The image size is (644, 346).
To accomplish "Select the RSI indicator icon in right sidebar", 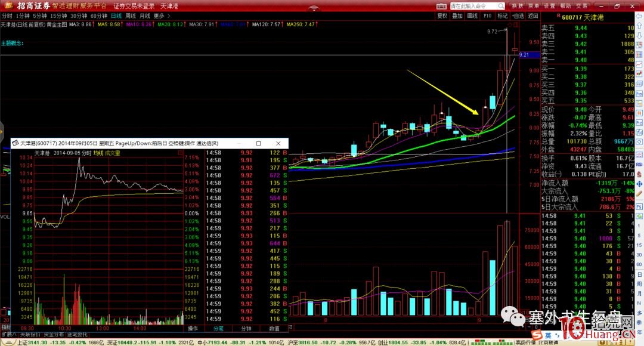I will [x=639, y=165].
